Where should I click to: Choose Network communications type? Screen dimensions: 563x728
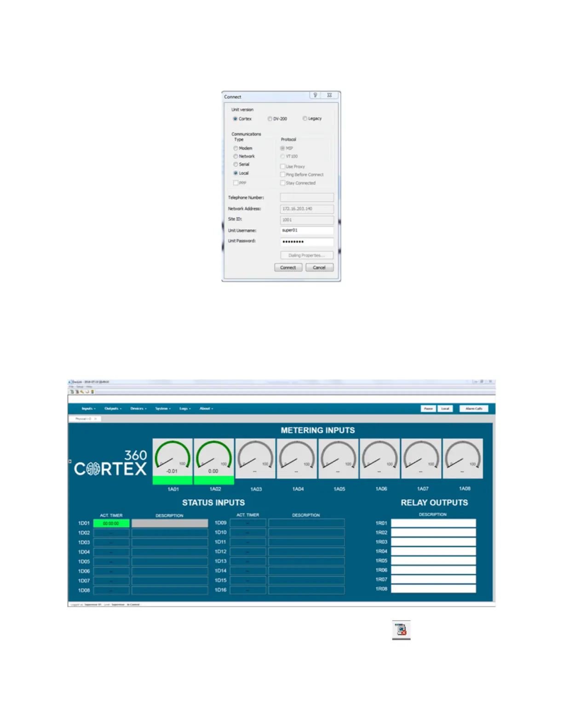tap(236, 156)
